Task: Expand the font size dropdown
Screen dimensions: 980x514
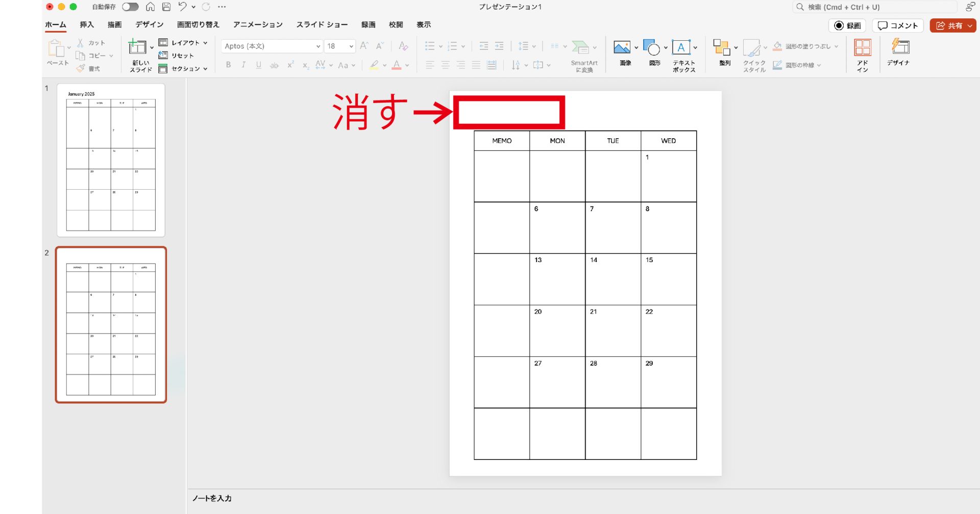Action: (x=351, y=46)
